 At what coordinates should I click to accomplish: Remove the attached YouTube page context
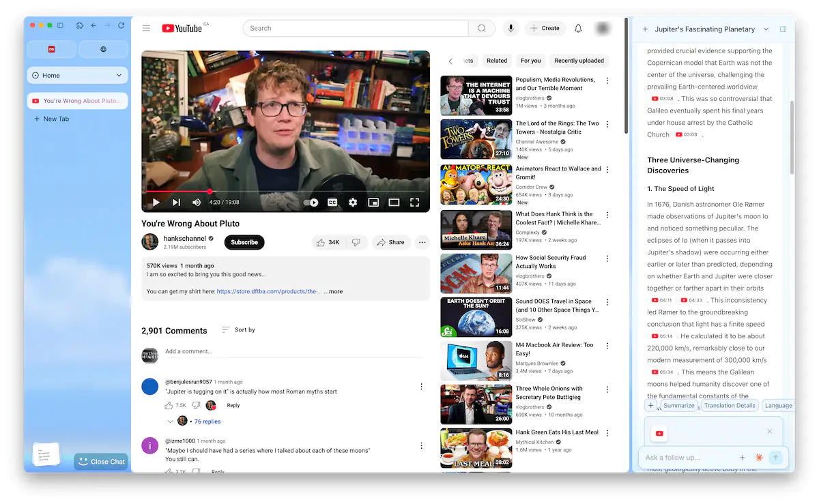769,431
